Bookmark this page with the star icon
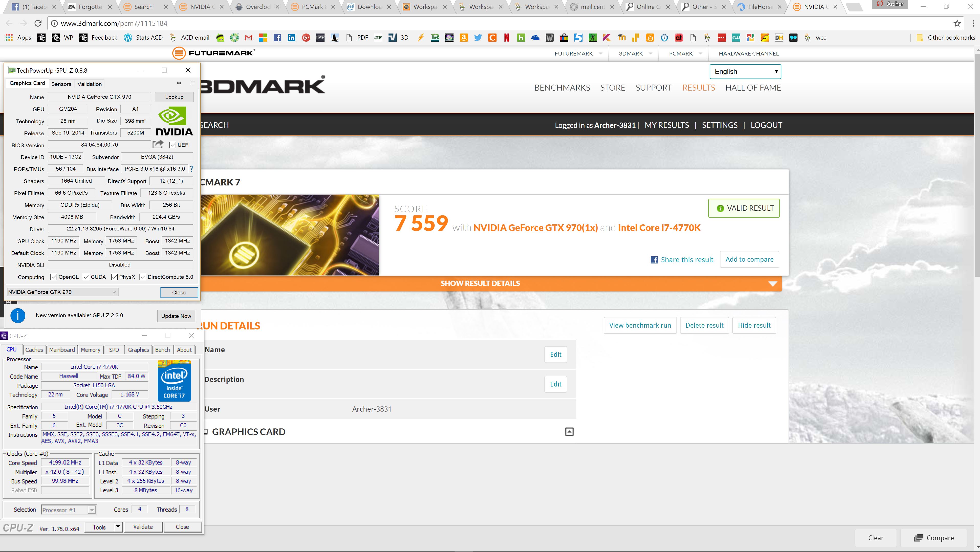Viewport: 980px width, 552px height. [957, 24]
